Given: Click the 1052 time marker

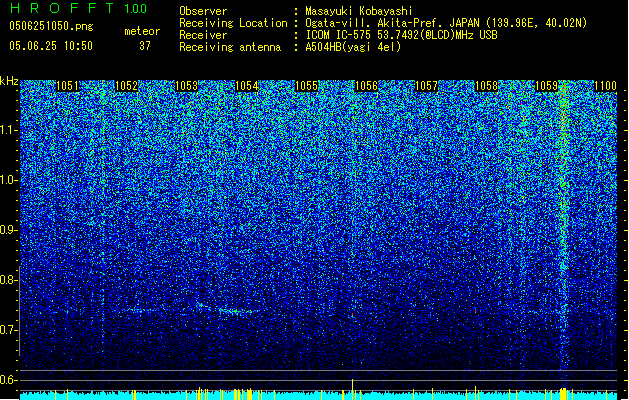Looking at the screenshot, I should pyautogui.click(x=127, y=86).
